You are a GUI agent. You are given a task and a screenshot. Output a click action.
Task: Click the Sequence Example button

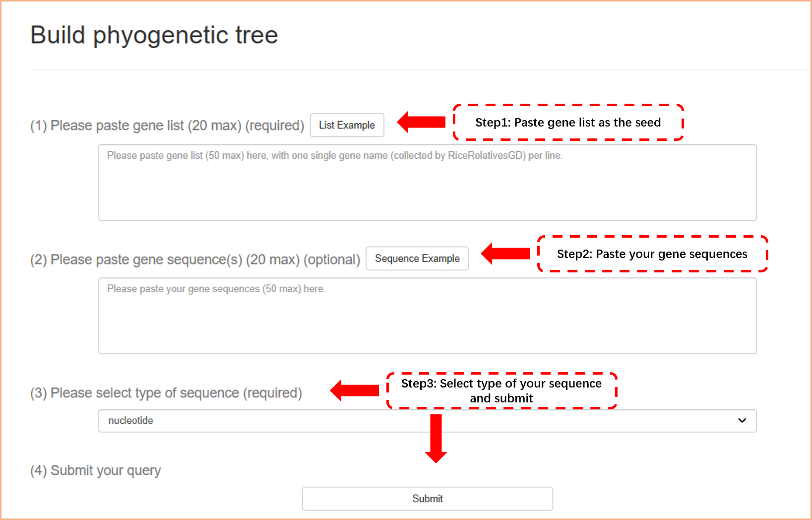click(x=417, y=259)
